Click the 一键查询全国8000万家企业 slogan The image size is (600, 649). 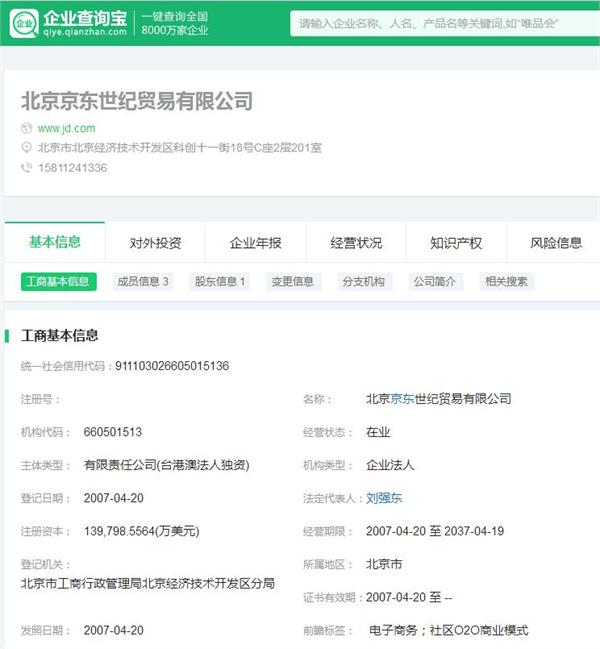[175, 23]
